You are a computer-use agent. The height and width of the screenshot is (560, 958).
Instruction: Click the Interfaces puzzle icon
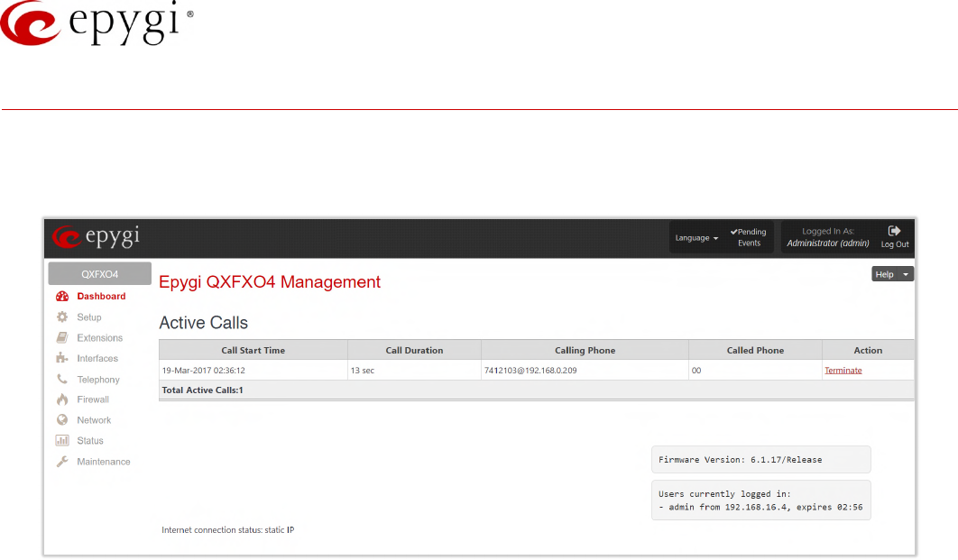point(62,359)
